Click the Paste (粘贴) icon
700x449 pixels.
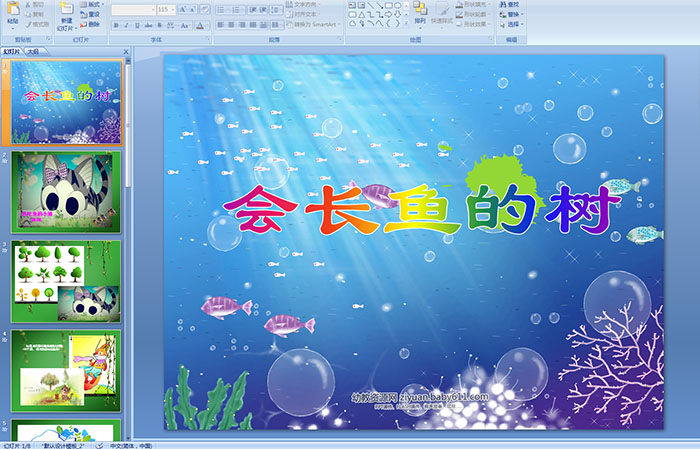click(13, 8)
